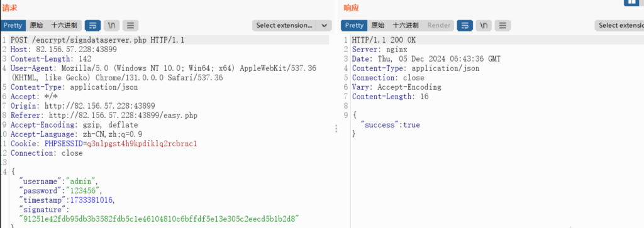This screenshot has height=228, width=644.
Task: Open response Select extension dropdown
Action: tap(619, 25)
